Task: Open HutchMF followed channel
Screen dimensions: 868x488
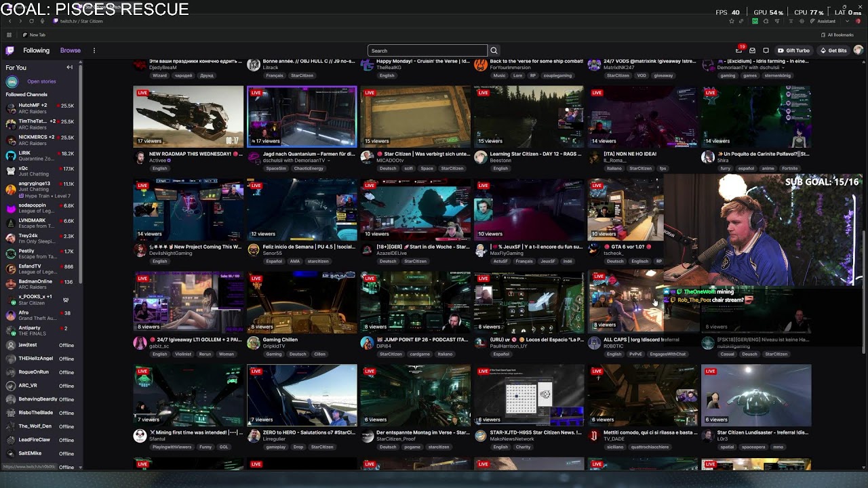Action: click(41, 108)
